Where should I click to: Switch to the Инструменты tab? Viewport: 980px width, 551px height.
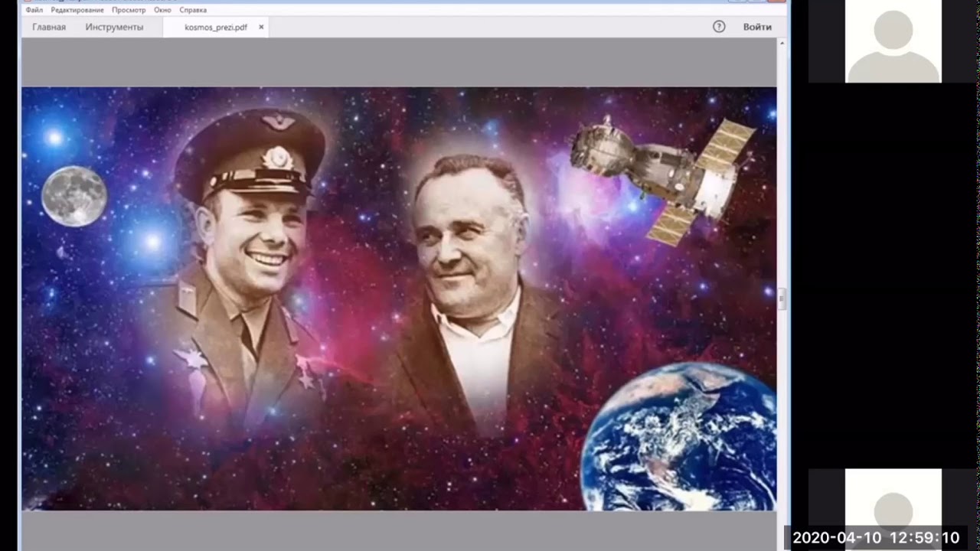tap(114, 27)
